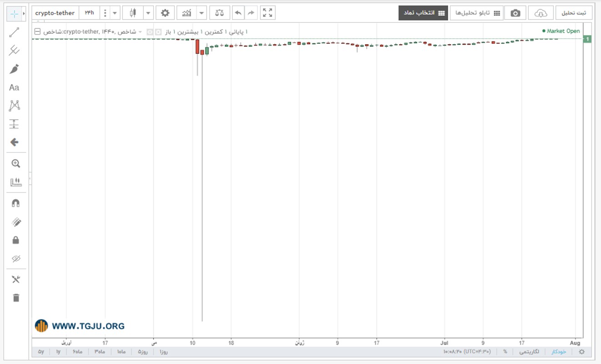Toggle the percent scale button
The height and width of the screenshot is (364, 601).
(505, 352)
